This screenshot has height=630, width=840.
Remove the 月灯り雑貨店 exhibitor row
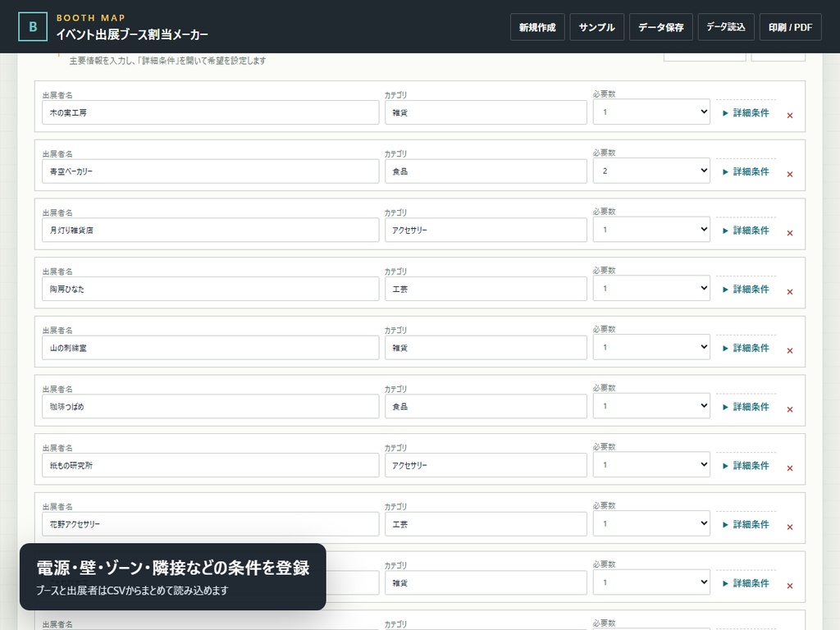(790, 233)
